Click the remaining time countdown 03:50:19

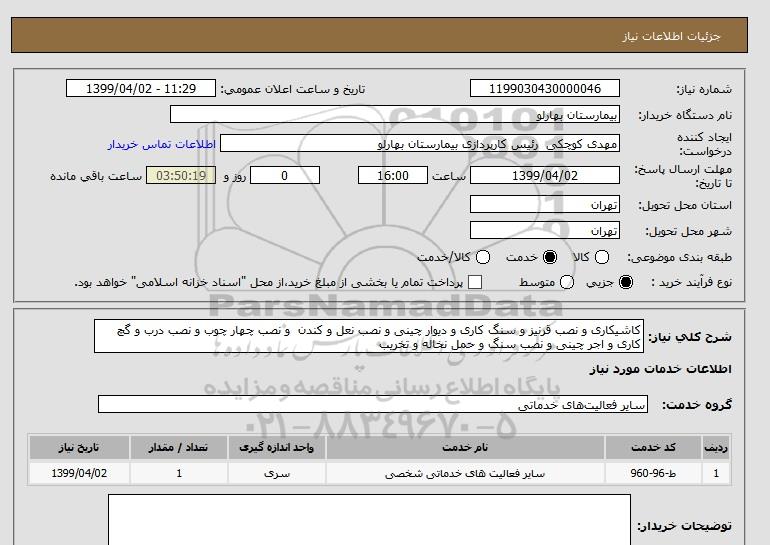(x=181, y=175)
